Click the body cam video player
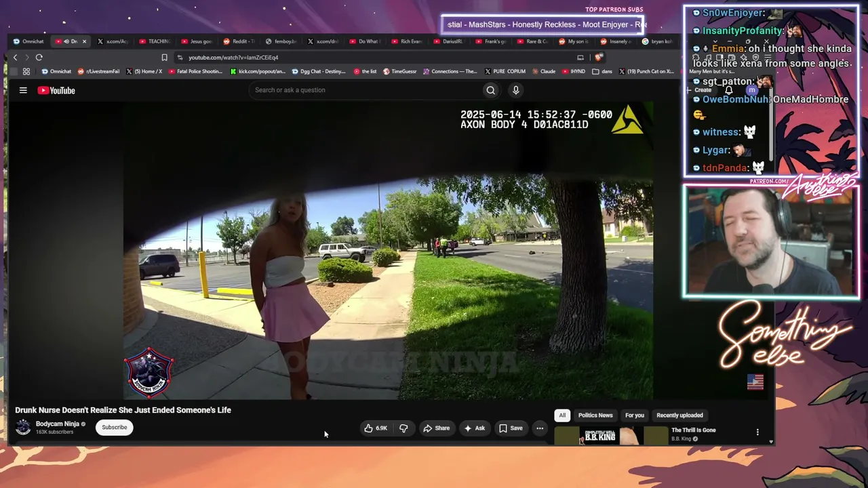The width and height of the screenshot is (868, 488). coord(388,251)
